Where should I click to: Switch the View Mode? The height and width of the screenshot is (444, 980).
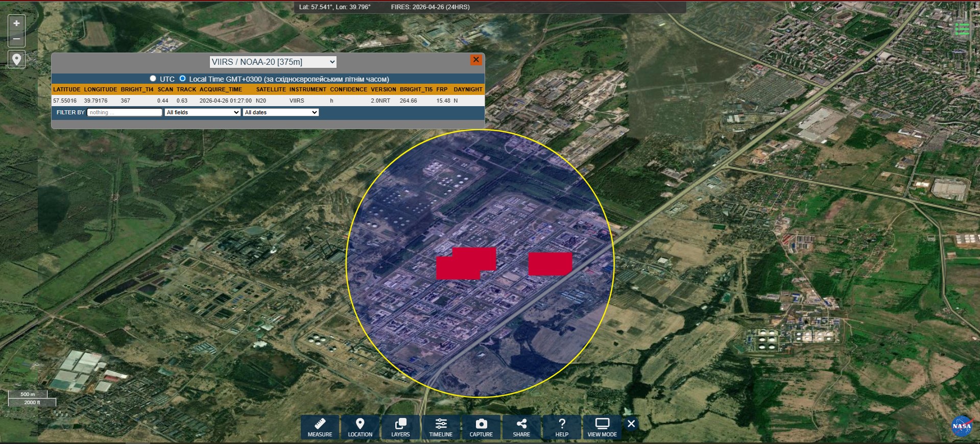point(602,427)
